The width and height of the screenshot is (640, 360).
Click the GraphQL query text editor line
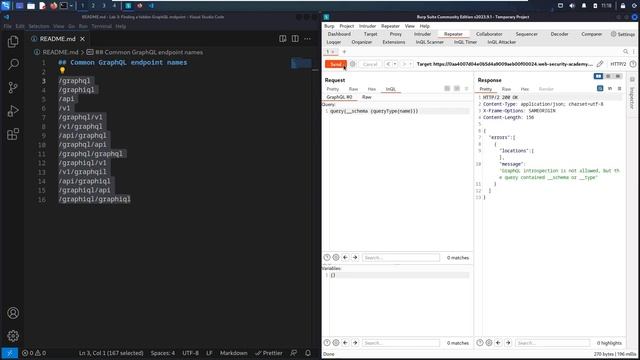point(399,111)
